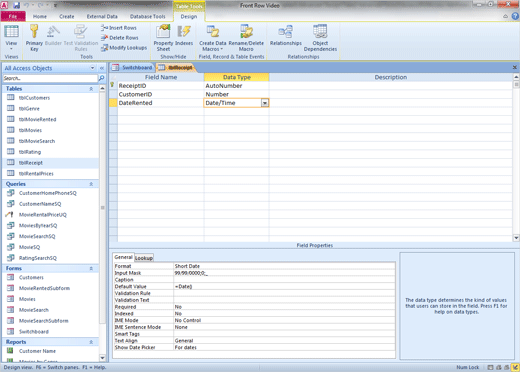Open Object Dependencies pane
The image size is (520, 372).
click(x=320, y=37)
